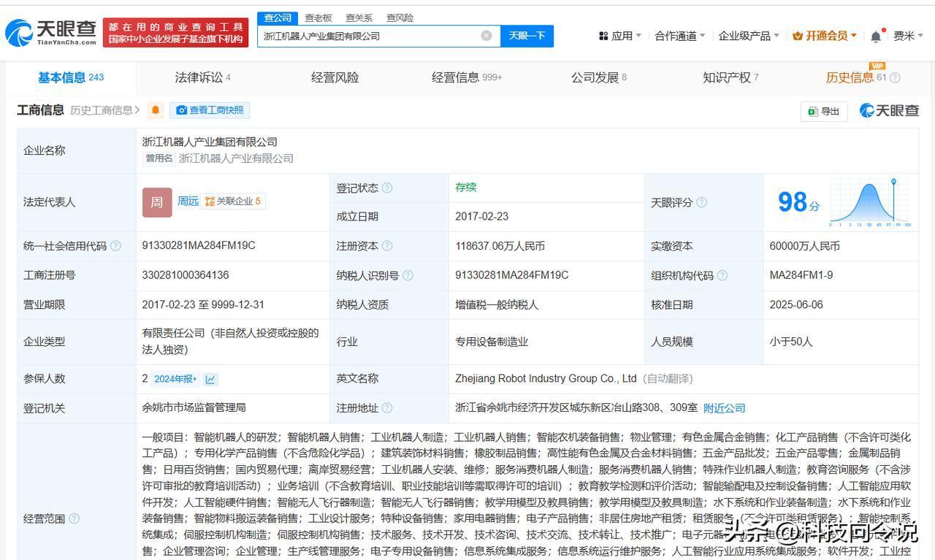Click 存续 registration status
Screen dimensions: 935x560
pos(465,187)
